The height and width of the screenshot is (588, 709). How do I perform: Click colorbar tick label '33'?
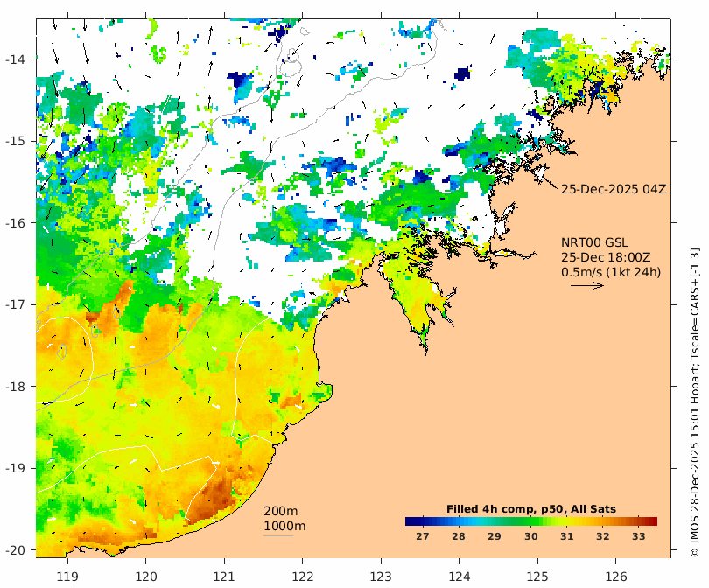pos(639,536)
